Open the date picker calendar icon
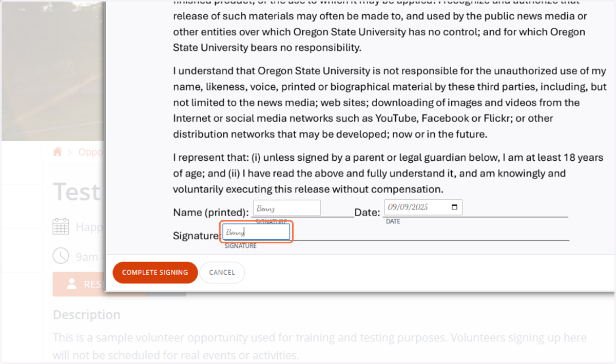 click(454, 207)
